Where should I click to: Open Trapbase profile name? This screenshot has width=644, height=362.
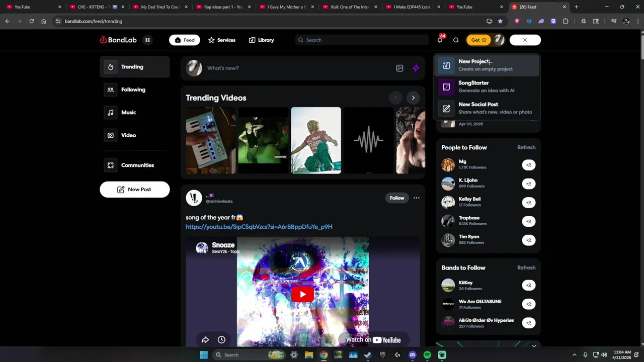click(469, 218)
